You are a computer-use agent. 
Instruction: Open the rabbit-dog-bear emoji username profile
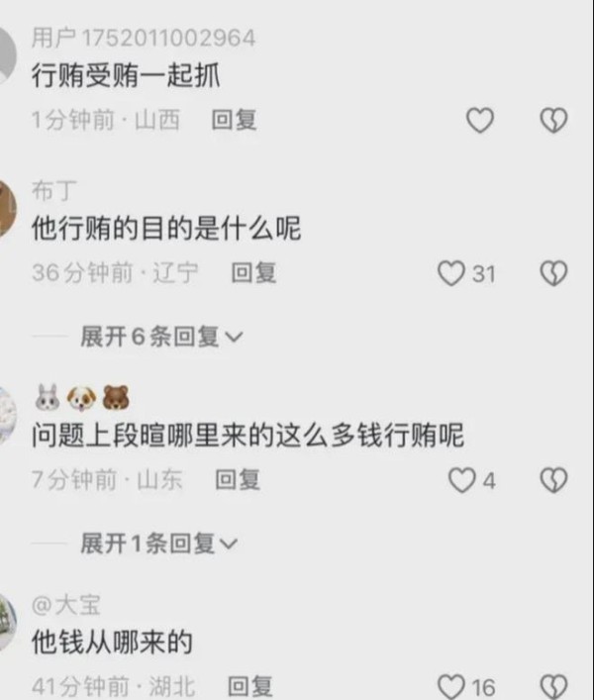pos(82,397)
